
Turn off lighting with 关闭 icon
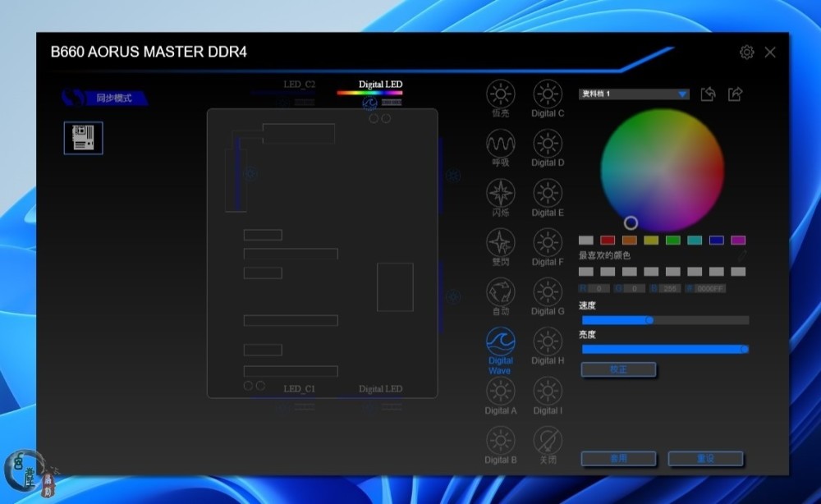pyautogui.click(x=548, y=442)
